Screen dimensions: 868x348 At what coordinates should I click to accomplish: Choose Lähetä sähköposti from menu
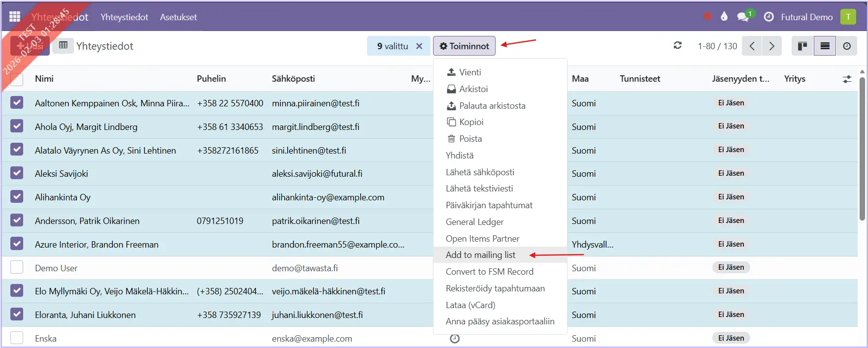tap(480, 172)
